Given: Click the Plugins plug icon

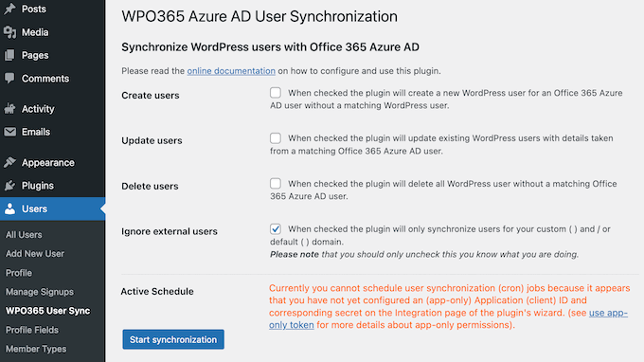Looking at the screenshot, I should tap(9, 186).
